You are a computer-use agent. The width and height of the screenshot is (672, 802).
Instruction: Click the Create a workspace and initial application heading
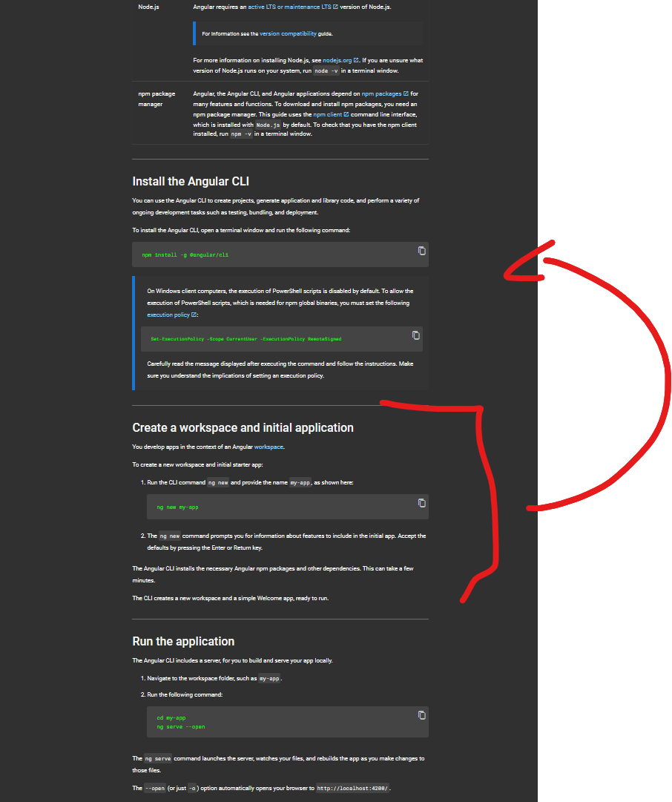pos(243,427)
